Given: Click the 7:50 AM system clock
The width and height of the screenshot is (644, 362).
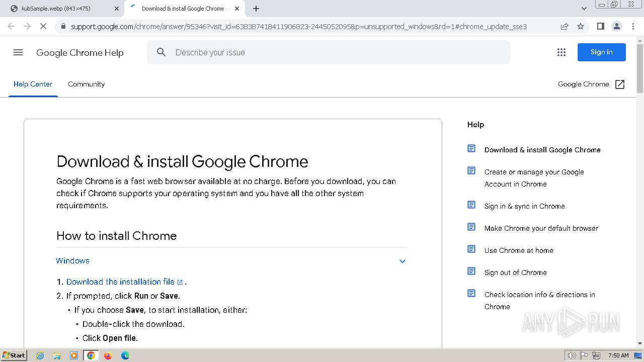Looking at the screenshot, I should (618, 355).
